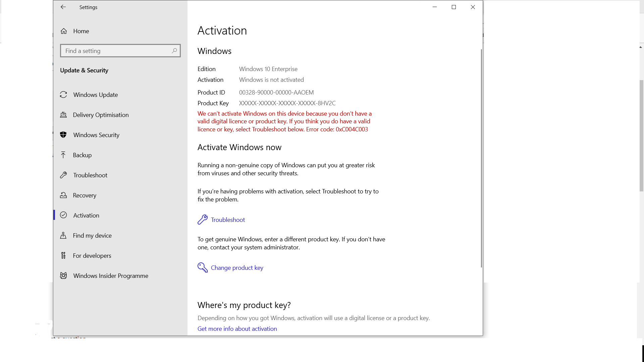Click the Find my device icon
The width and height of the screenshot is (644, 362).
coord(63,235)
